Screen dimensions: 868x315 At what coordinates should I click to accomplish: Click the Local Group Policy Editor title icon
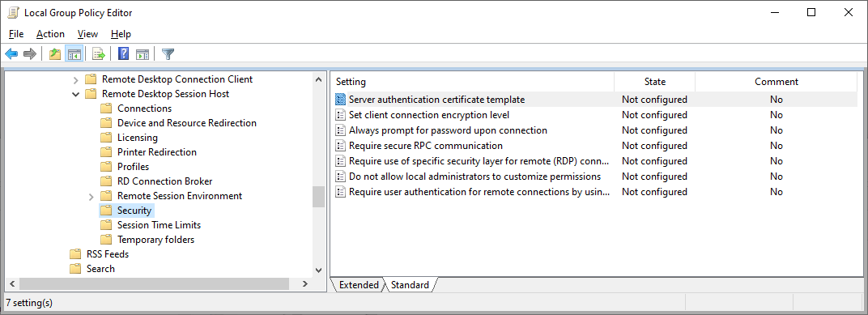click(x=13, y=12)
